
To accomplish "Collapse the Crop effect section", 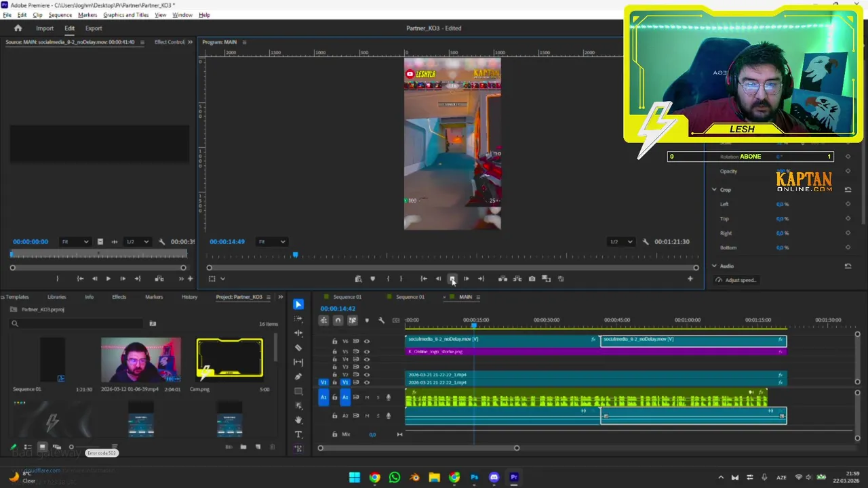I will [714, 190].
